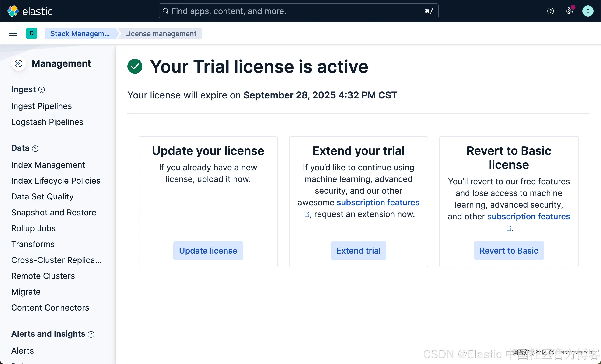
Task: Open the user avatar E menu
Action: (x=587, y=11)
